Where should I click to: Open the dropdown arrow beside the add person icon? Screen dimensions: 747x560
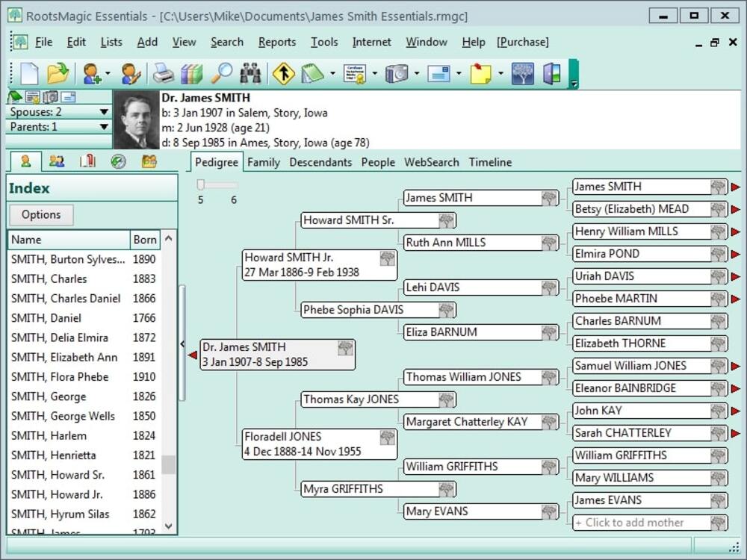[108, 73]
